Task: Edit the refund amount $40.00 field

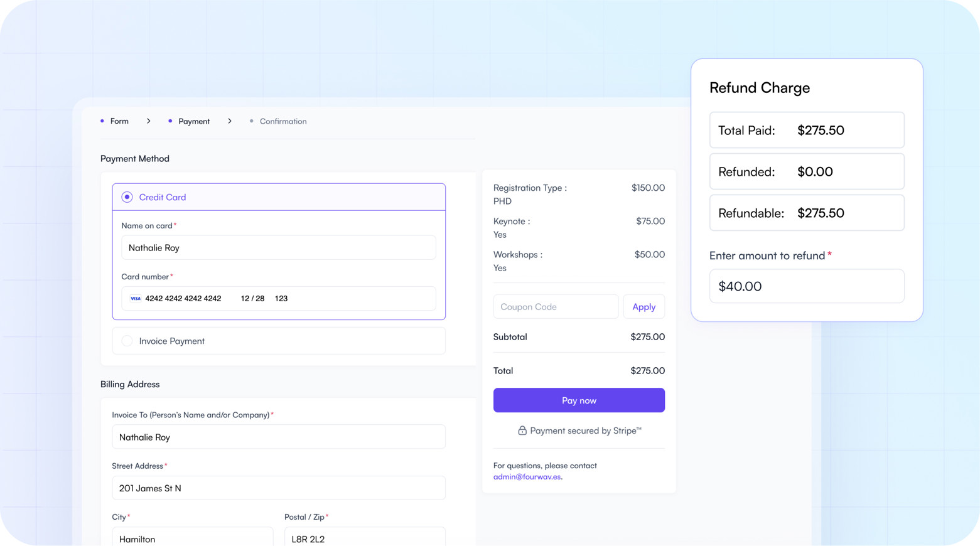Action: click(806, 286)
